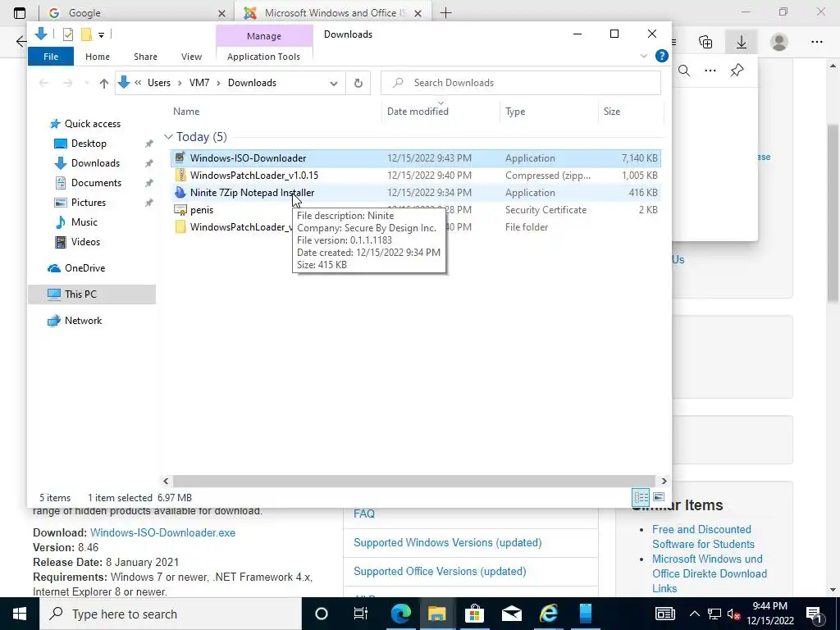Viewport: 840px width, 630px height.
Task: Open Pictures in navigation pane
Action: point(89,203)
